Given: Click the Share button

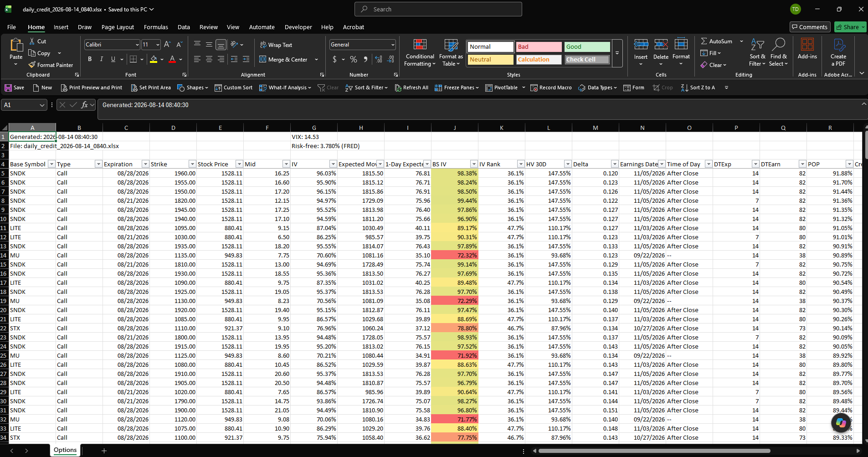Looking at the screenshot, I should (x=850, y=27).
